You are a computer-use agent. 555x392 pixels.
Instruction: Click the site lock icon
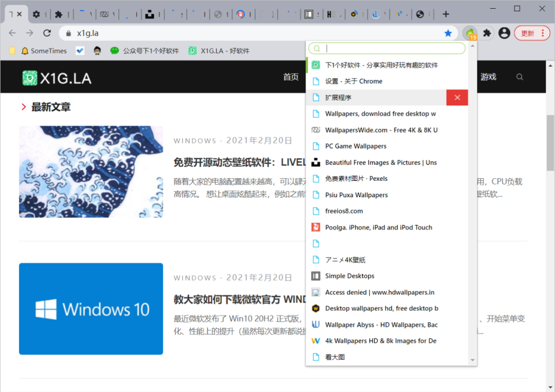(69, 33)
